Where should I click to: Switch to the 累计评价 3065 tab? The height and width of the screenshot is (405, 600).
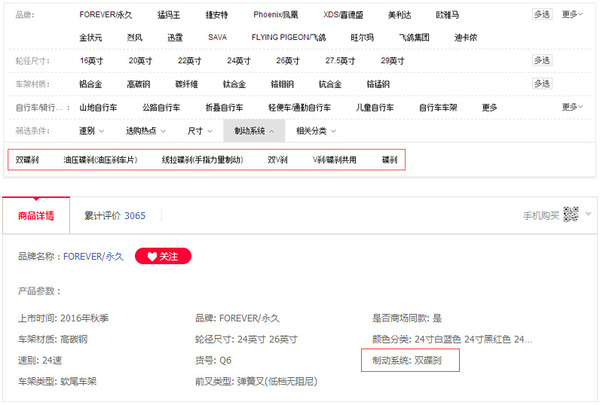tap(115, 216)
